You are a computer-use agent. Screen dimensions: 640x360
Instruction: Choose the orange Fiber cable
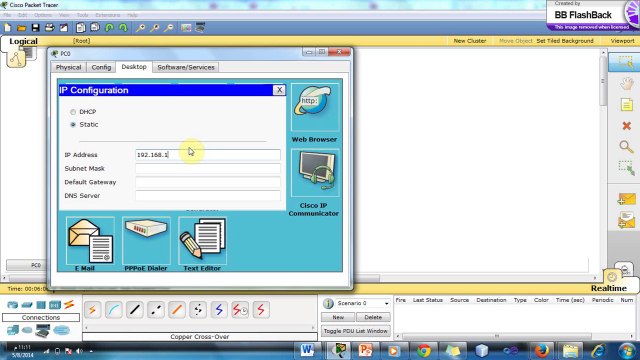177,310
